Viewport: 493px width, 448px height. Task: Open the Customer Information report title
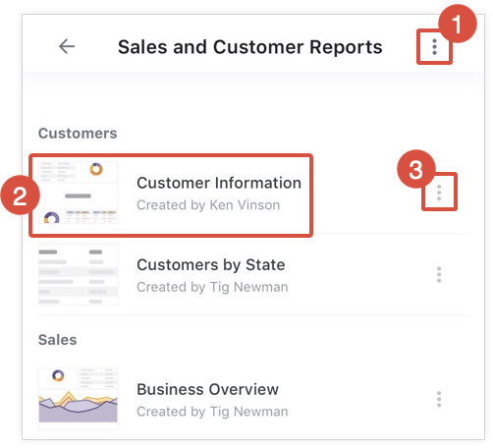(x=219, y=183)
